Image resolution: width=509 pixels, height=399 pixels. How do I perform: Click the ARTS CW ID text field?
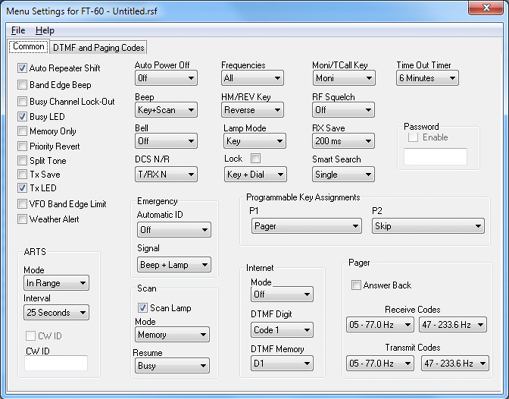[x=56, y=363]
